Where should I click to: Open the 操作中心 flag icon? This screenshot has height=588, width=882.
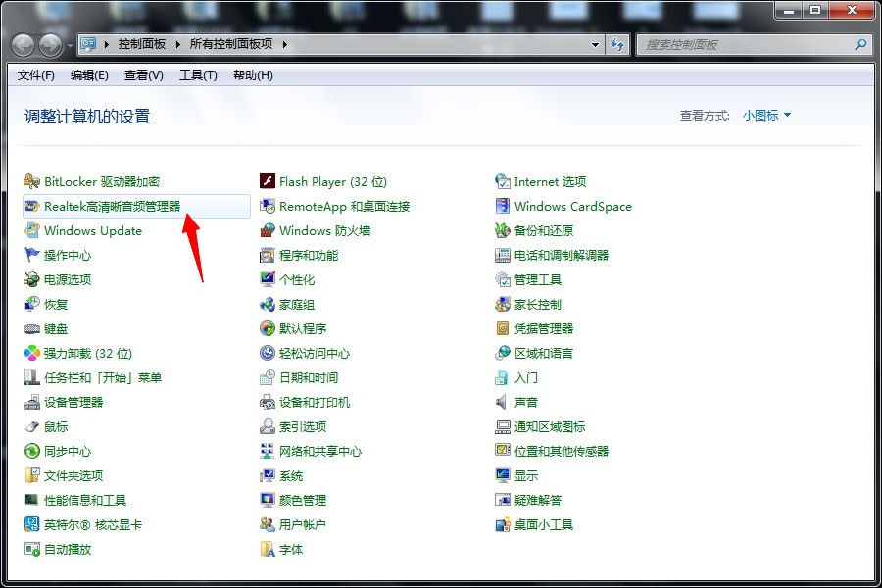point(32,256)
